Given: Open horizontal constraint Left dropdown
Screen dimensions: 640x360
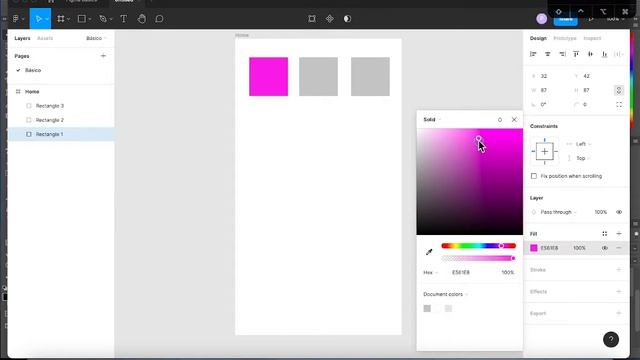Looking at the screenshot, I should pyautogui.click(x=583, y=144).
